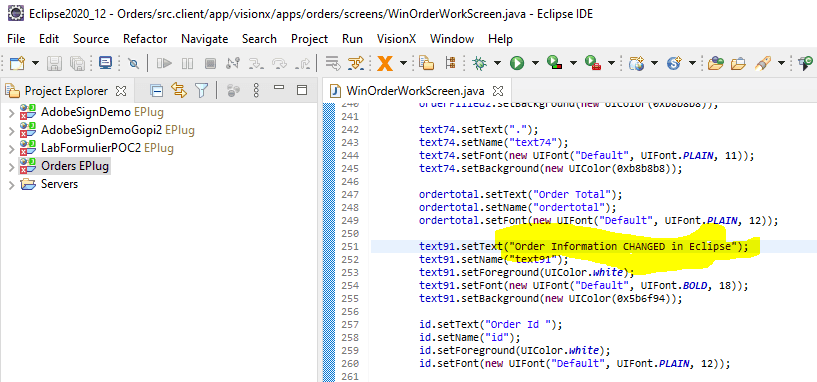Click the Step Over icon
The width and height of the screenshot is (817, 382).
point(280,63)
